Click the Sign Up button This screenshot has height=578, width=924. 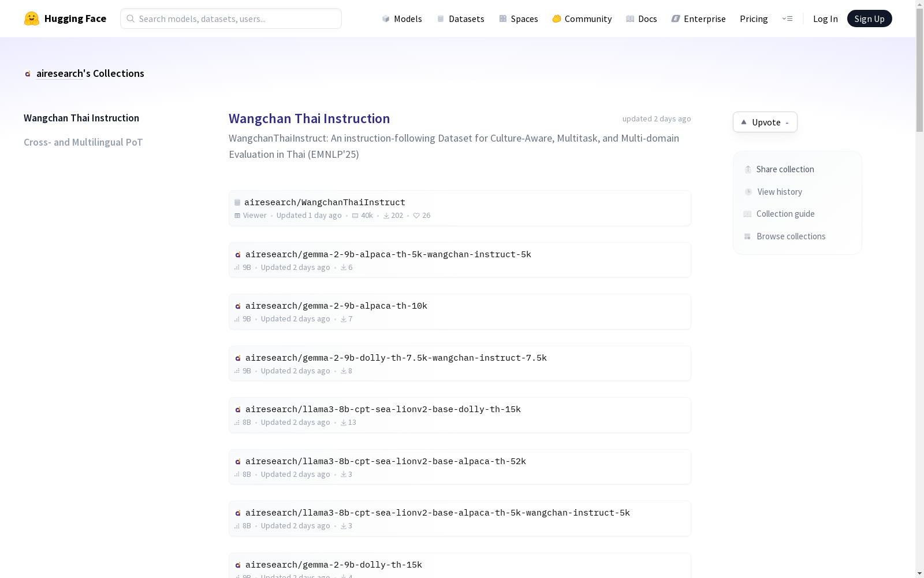click(869, 18)
